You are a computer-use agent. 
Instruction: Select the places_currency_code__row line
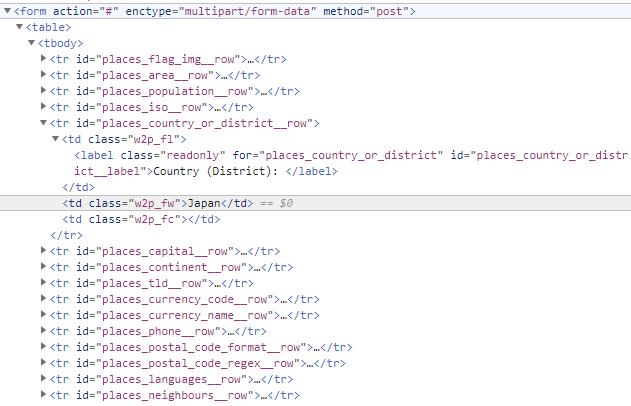click(x=185, y=299)
